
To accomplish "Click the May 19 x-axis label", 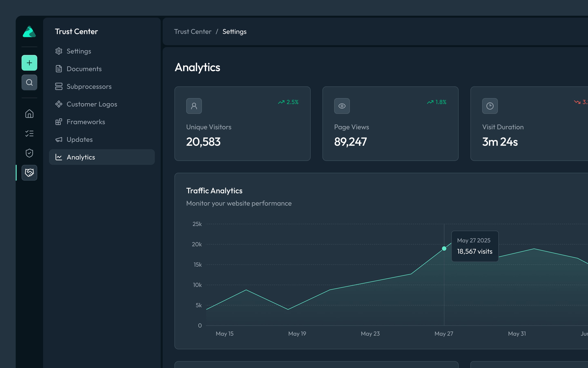I will pyautogui.click(x=297, y=334).
